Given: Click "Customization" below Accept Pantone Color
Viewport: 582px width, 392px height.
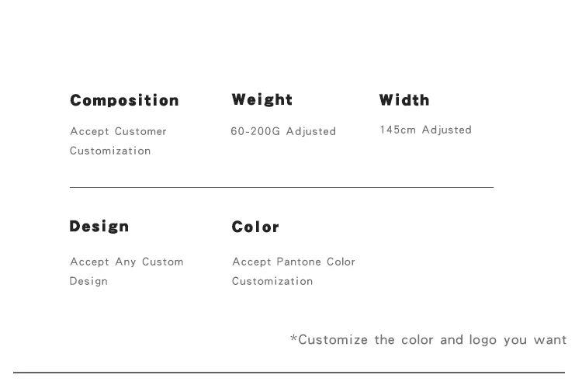Looking at the screenshot, I should click(x=272, y=282).
